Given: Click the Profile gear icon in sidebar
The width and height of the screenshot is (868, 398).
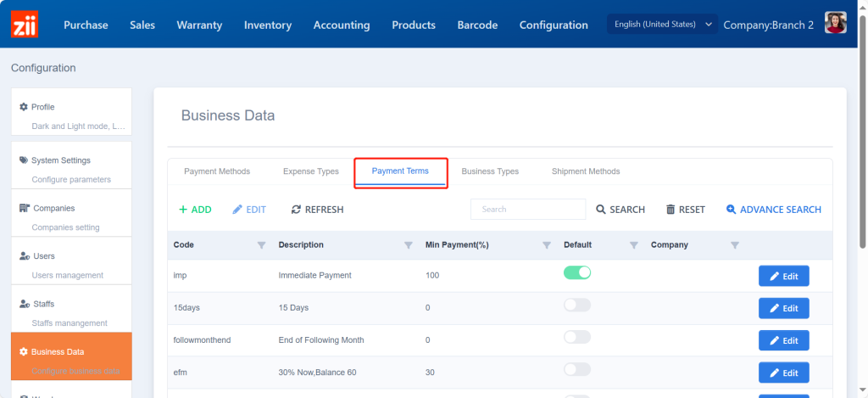Looking at the screenshot, I should 24,107.
